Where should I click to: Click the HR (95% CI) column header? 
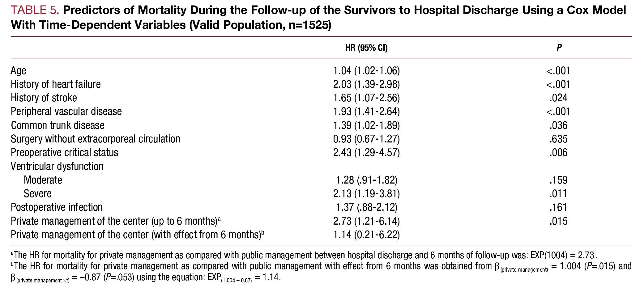point(366,48)
